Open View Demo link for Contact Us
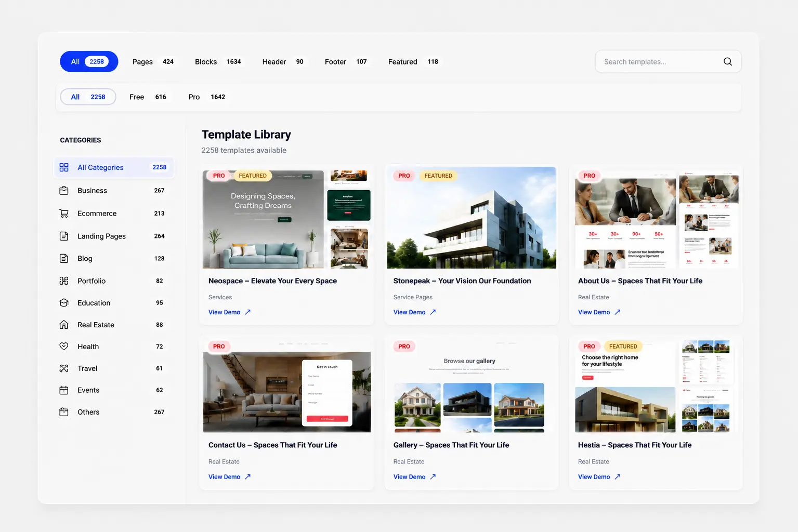This screenshot has width=798, height=532. click(x=229, y=477)
